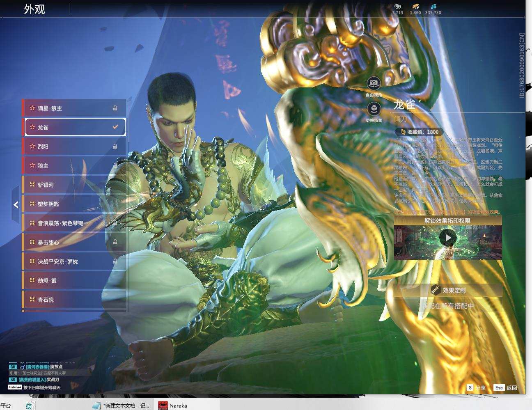
Task: Click the lock icon on 烈阳
Action: point(115,147)
